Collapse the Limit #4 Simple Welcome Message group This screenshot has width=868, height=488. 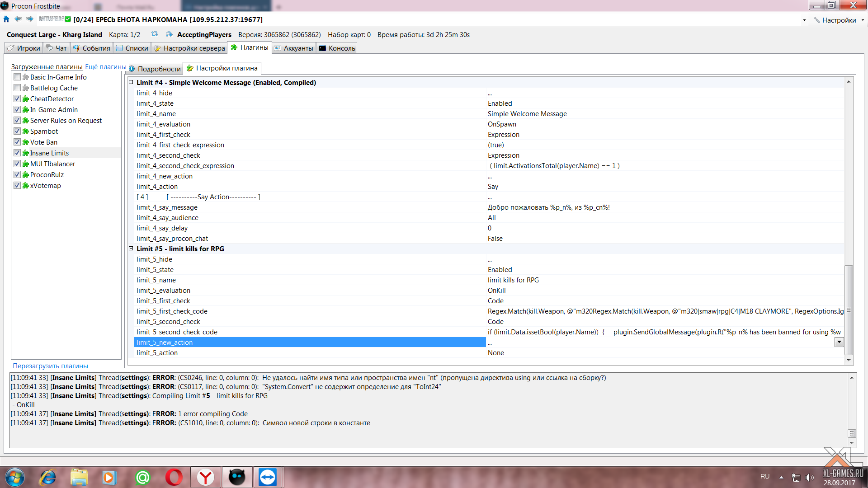(131, 82)
